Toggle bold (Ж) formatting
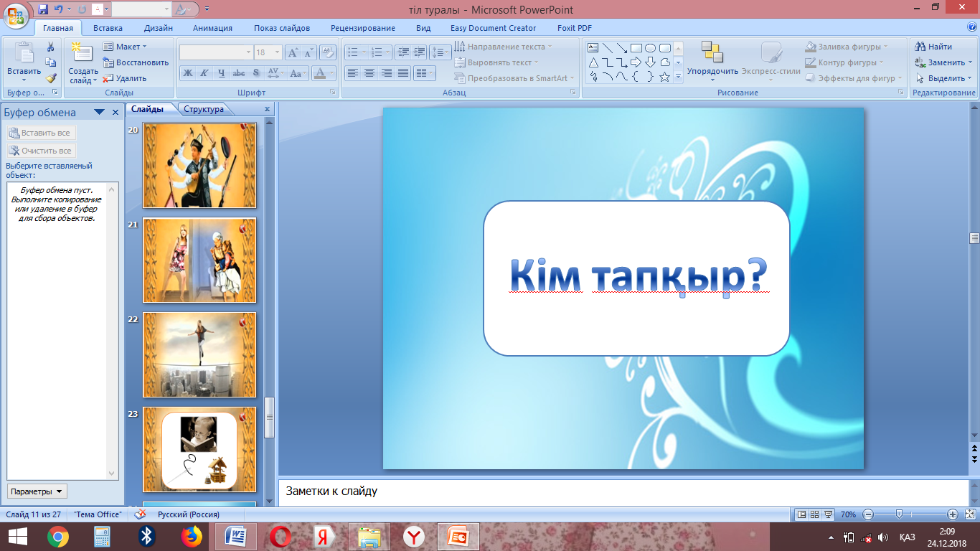 187,73
